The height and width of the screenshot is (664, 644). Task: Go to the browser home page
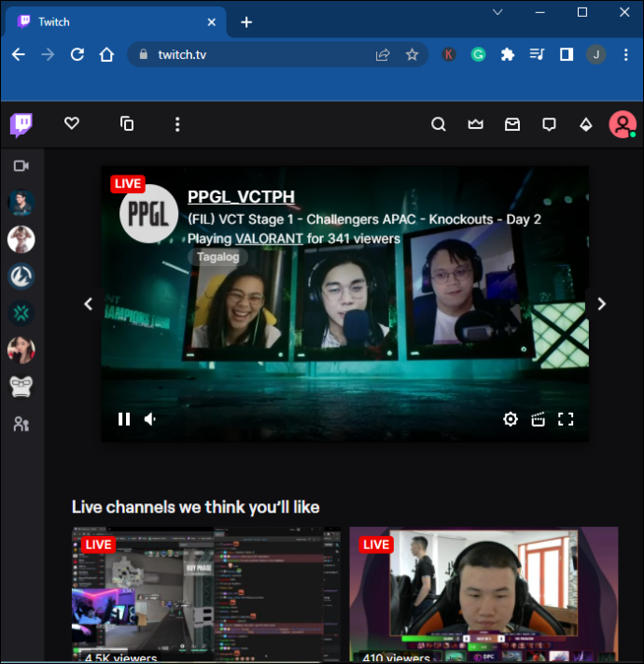pyautogui.click(x=106, y=54)
